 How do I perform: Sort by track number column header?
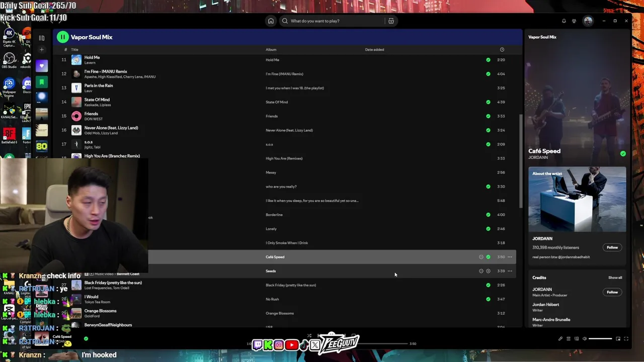(x=65, y=50)
